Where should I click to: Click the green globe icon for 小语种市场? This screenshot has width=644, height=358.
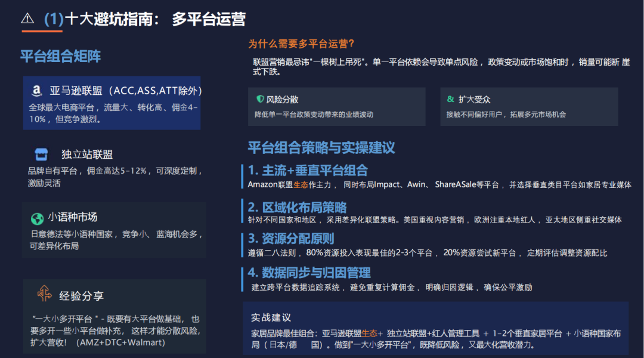[x=38, y=218]
